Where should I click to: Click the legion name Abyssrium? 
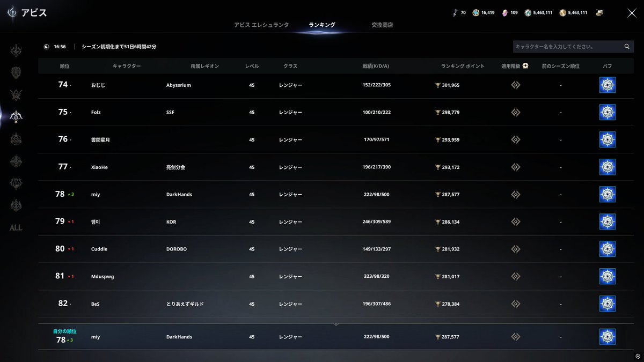point(179,85)
